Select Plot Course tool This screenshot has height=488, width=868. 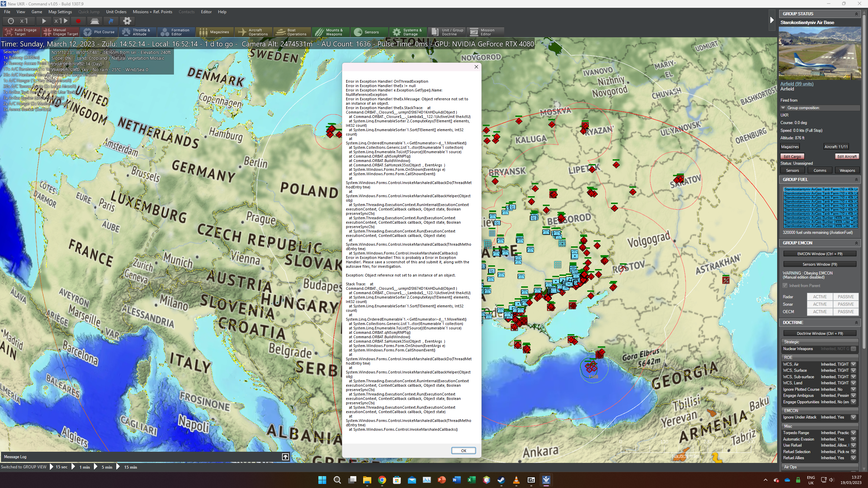[99, 32]
